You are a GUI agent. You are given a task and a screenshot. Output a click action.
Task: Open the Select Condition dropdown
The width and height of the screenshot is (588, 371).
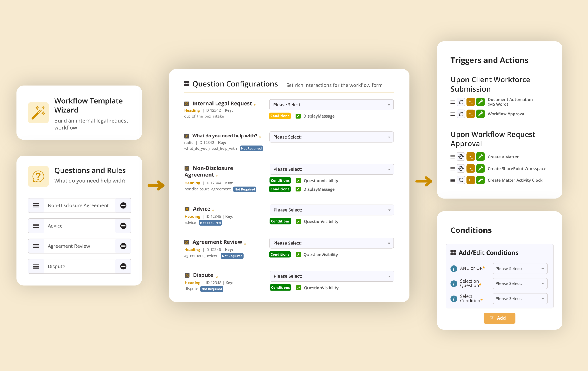[x=520, y=299]
